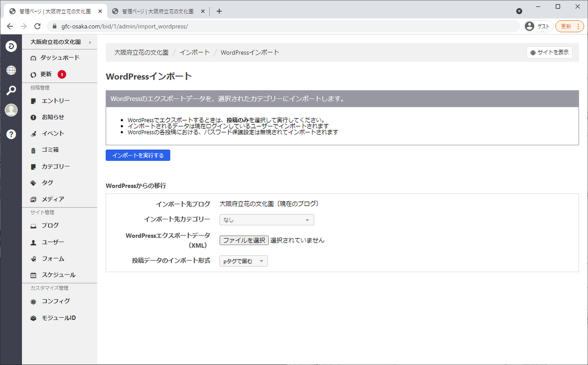
Task: Open the ゴミ箱 trash menu item
Action: pos(50,150)
